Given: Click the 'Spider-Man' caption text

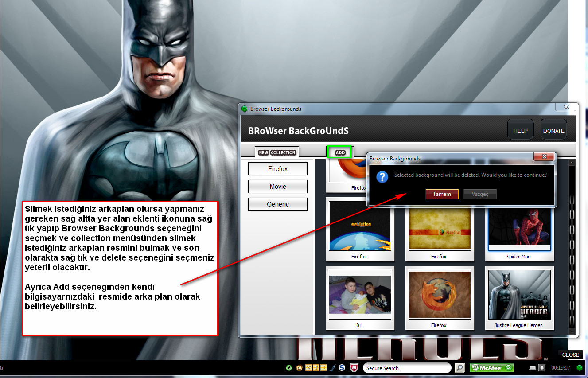Looking at the screenshot, I should [x=518, y=257].
